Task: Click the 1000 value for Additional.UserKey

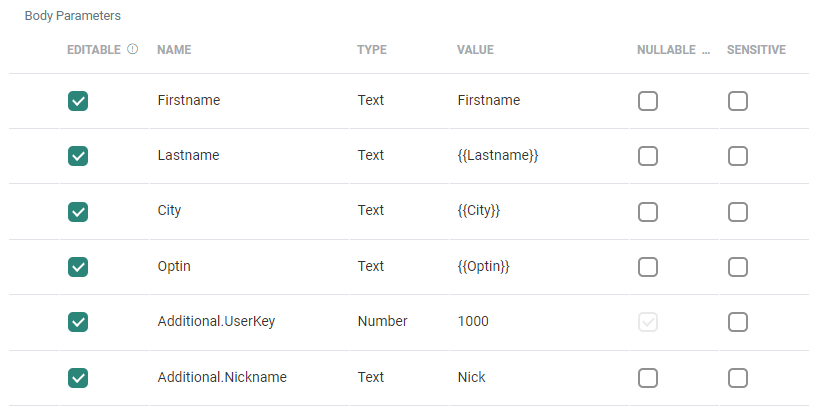Action: tap(473, 322)
